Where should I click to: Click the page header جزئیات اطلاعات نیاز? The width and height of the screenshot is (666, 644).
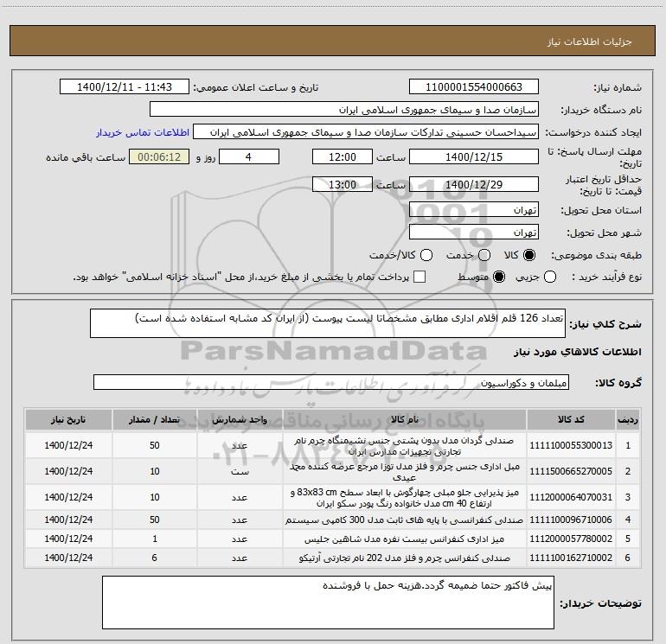(x=590, y=41)
